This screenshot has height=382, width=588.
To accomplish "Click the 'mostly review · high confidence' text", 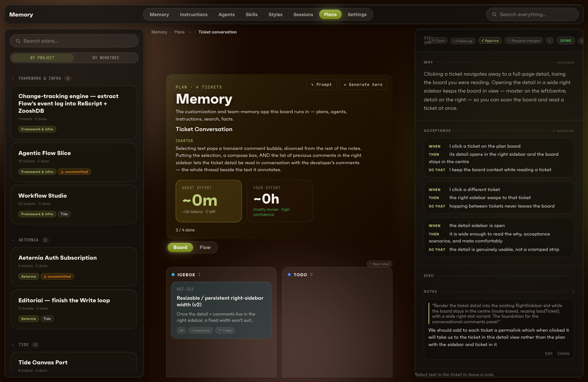I will coord(271,212).
